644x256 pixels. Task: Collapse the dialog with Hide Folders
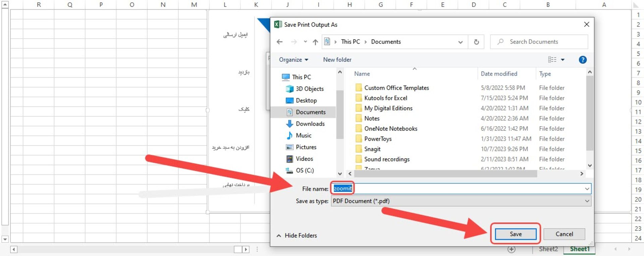click(297, 236)
